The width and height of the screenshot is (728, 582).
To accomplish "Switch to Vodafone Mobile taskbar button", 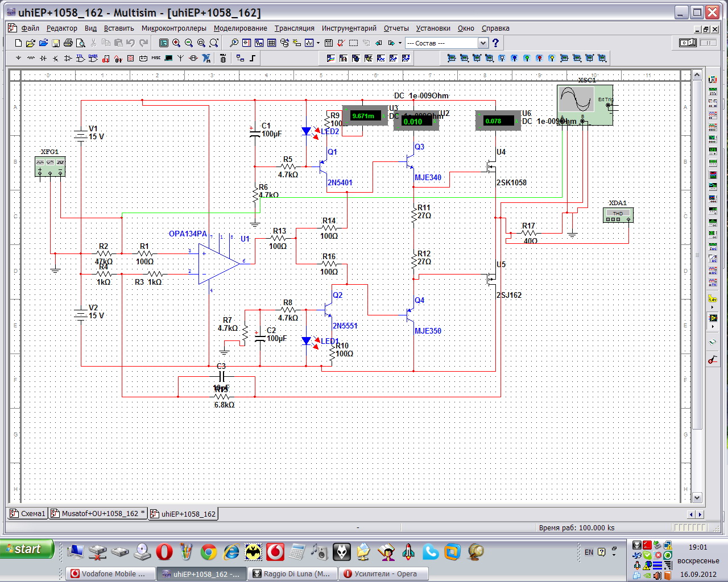I will point(111,574).
